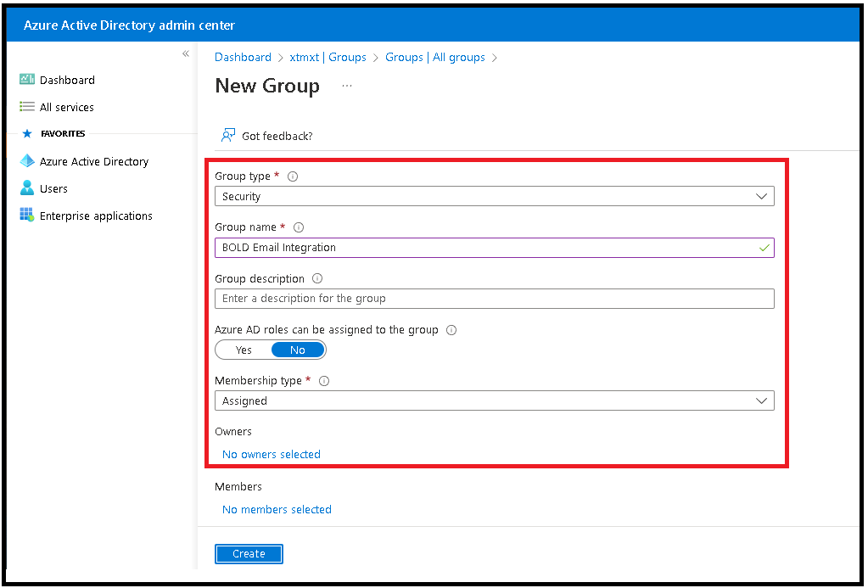Keep Azure AD roles assignment set to No
Viewport: 868px width, 588px height.
coord(298,350)
